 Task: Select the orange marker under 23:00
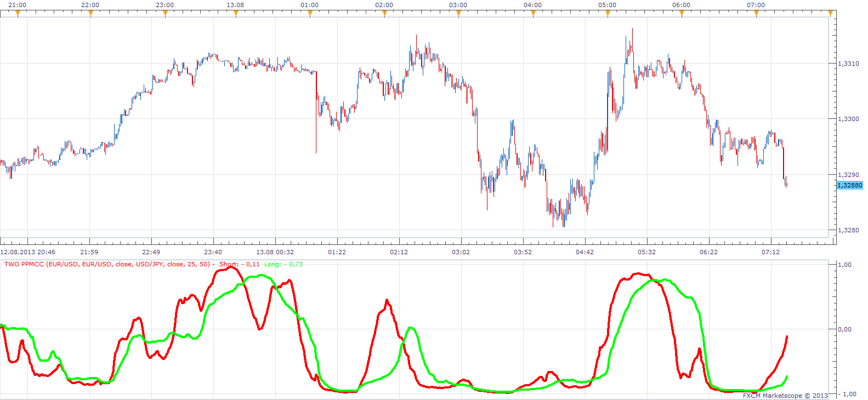[165, 14]
